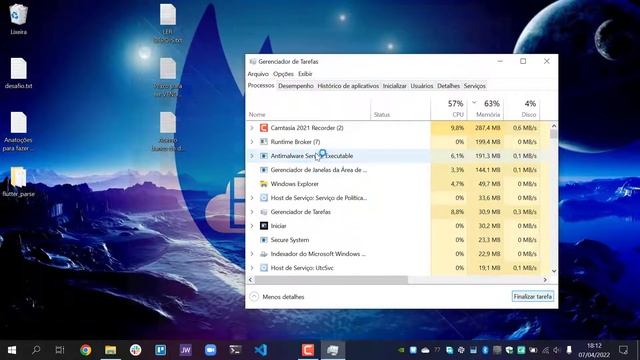Image resolution: width=640 pixels, height=360 pixels.
Task: Select the desafio.txt desktop file
Action: (18, 73)
